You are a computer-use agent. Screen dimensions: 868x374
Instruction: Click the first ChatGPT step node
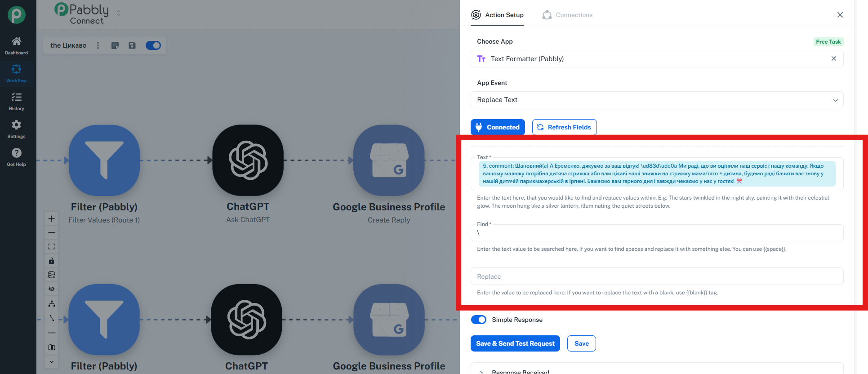point(248,160)
